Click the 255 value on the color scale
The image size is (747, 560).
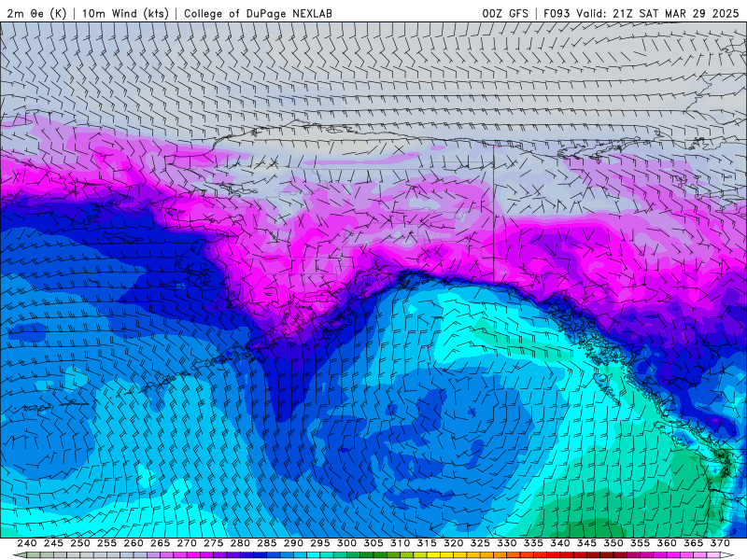(106, 543)
